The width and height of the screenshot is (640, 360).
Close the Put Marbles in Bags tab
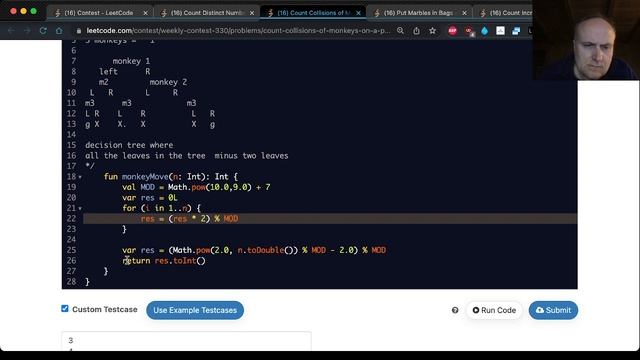click(464, 13)
